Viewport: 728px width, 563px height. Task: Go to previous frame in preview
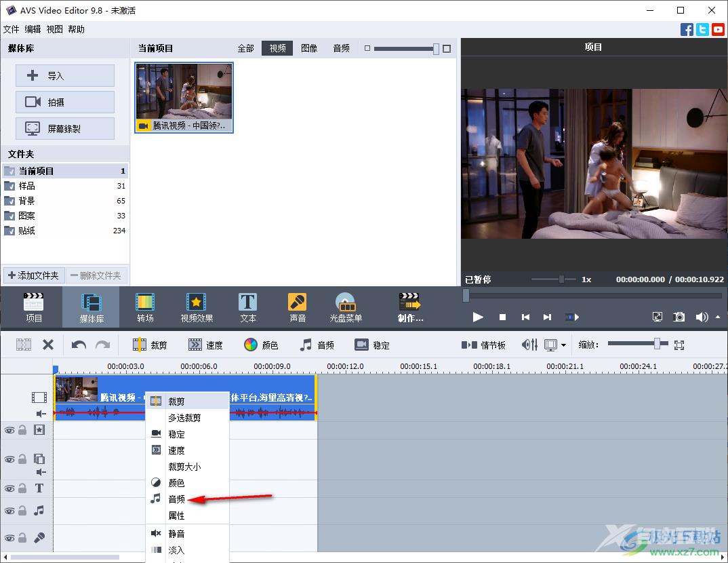(525, 317)
